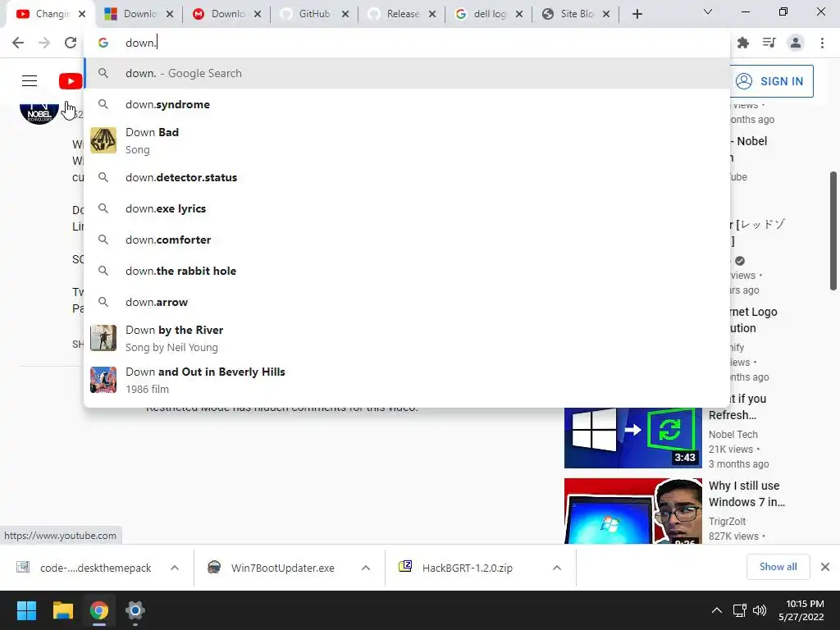
Task: Close the downloads shelf with the X
Action: click(825, 567)
